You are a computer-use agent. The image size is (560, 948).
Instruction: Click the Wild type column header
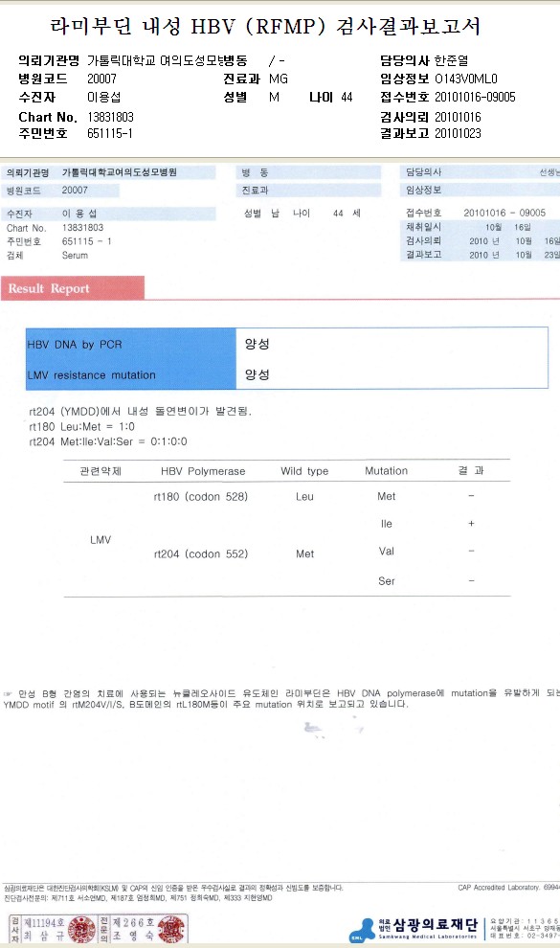tap(304, 471)
